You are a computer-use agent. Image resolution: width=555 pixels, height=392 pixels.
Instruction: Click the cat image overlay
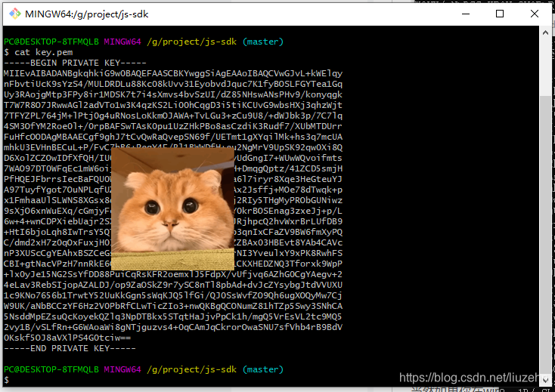pos(172,209)
